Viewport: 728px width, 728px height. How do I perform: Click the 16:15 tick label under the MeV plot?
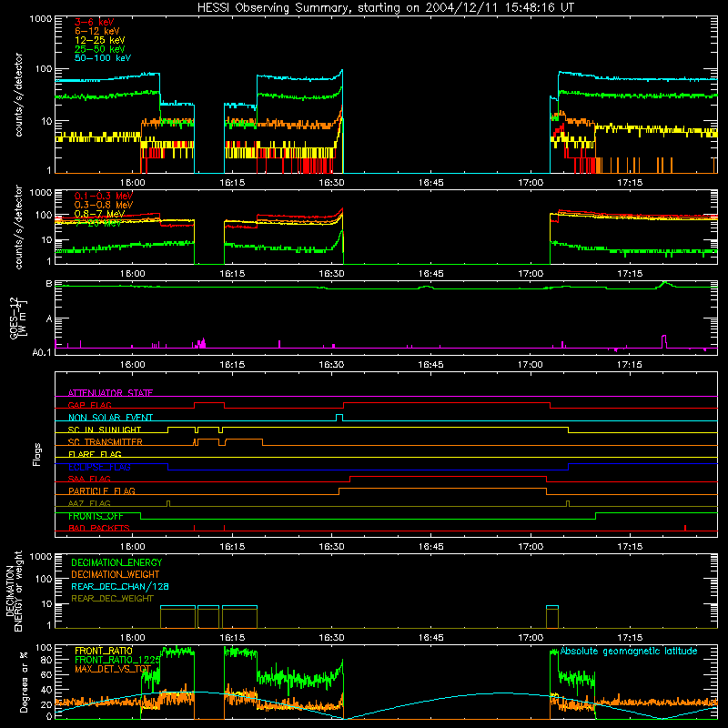232,274
